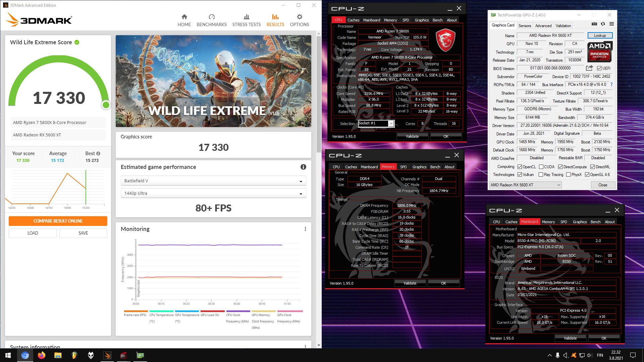The height and width of the screenshot is (362, 644).
Task: Open the Results chart icon
Action: [x=275, y=17]
